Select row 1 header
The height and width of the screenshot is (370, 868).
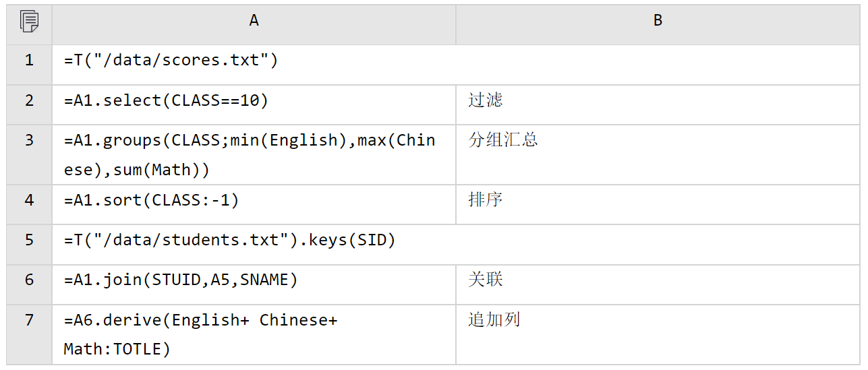point(29,65)
